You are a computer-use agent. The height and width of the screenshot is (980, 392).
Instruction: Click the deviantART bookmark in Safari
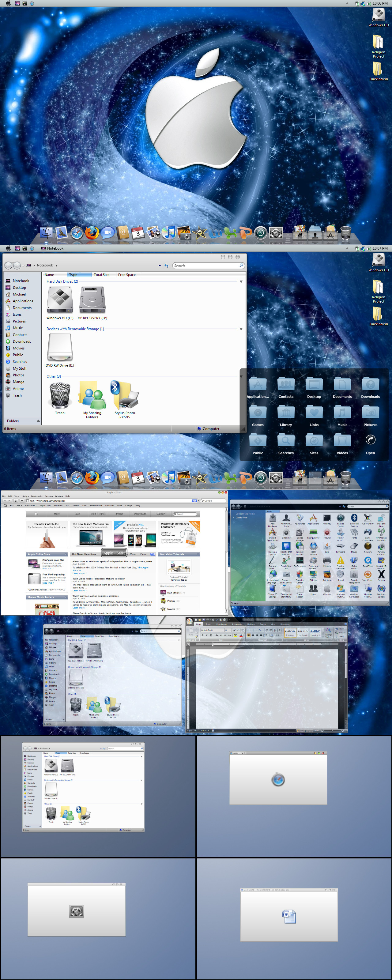pyautogui.click(x=31, y=506)
